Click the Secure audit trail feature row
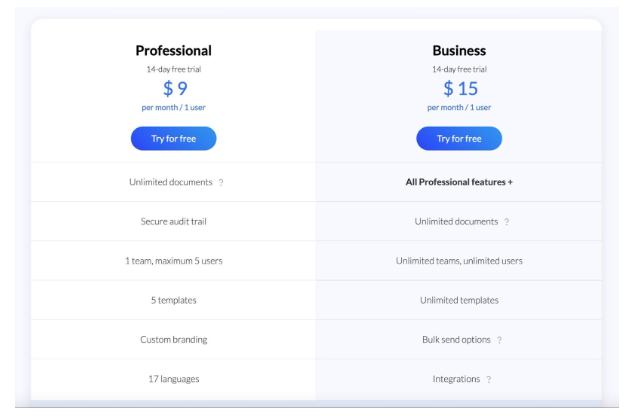Viewport: 635px width, 416px height. pos(173,222)
